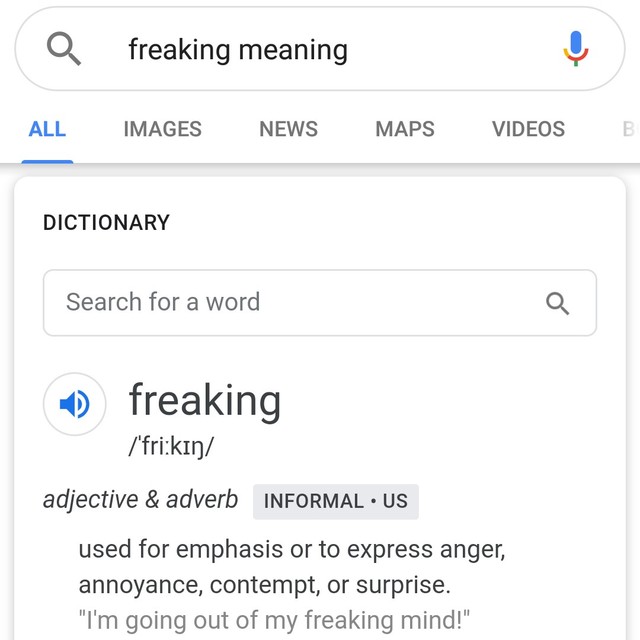640x640 pixels.
Task: Click the headword 'freaking'
Action: pyautogui.click(x=205, y=401)
